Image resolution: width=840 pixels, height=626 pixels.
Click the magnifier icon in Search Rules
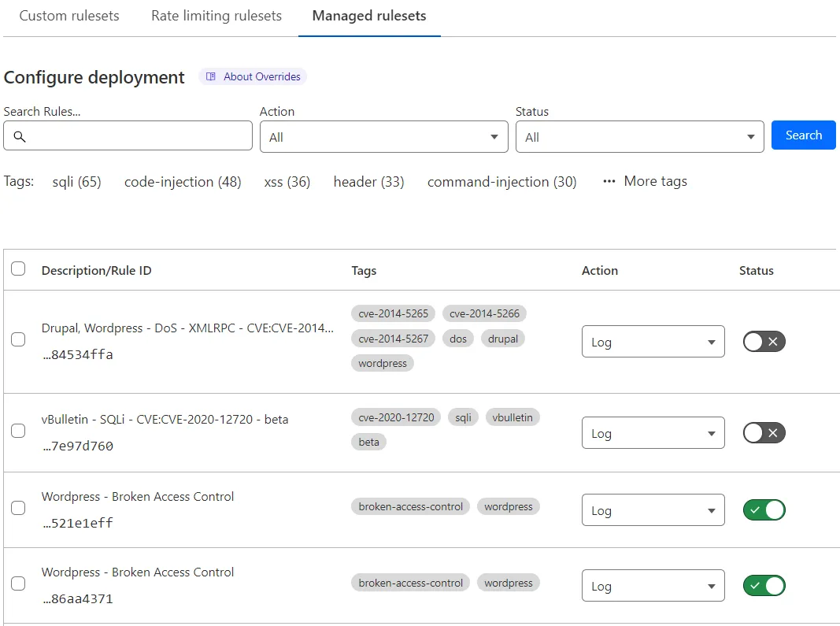coord(19,135)
